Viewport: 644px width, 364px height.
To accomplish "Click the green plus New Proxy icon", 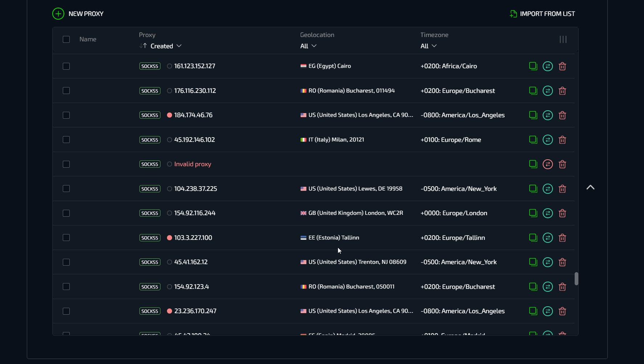I will coord(58,14).
